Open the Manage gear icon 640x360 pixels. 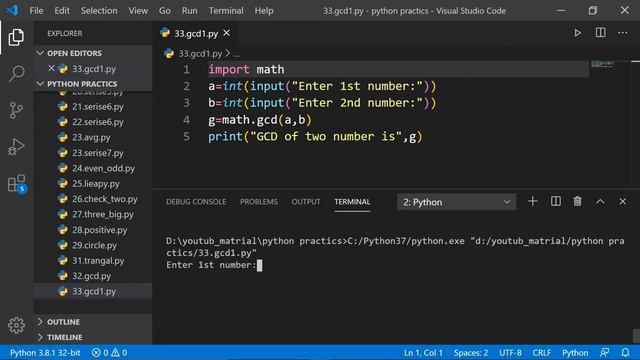point(16,325)
